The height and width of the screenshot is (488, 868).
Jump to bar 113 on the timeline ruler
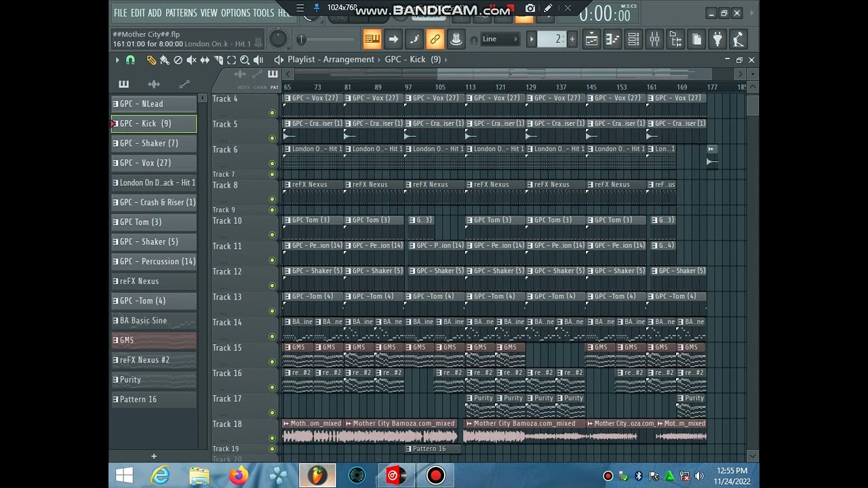(470, 87)
